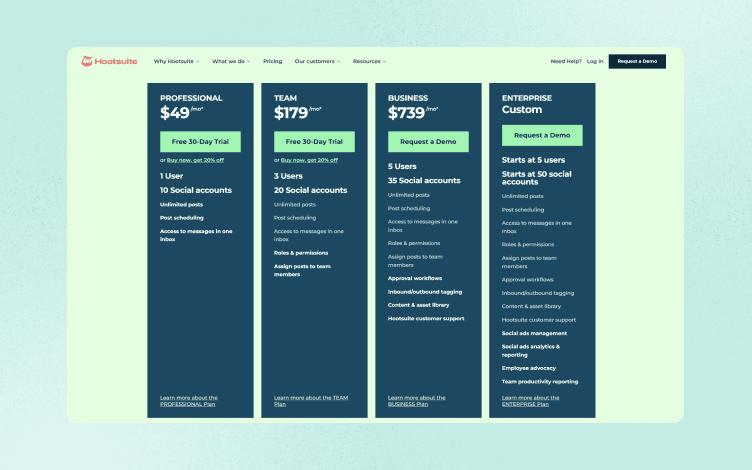This screenshot has width=752, height=470.
Task: Go to the Pricing page
Action: (x=272, y=61)
